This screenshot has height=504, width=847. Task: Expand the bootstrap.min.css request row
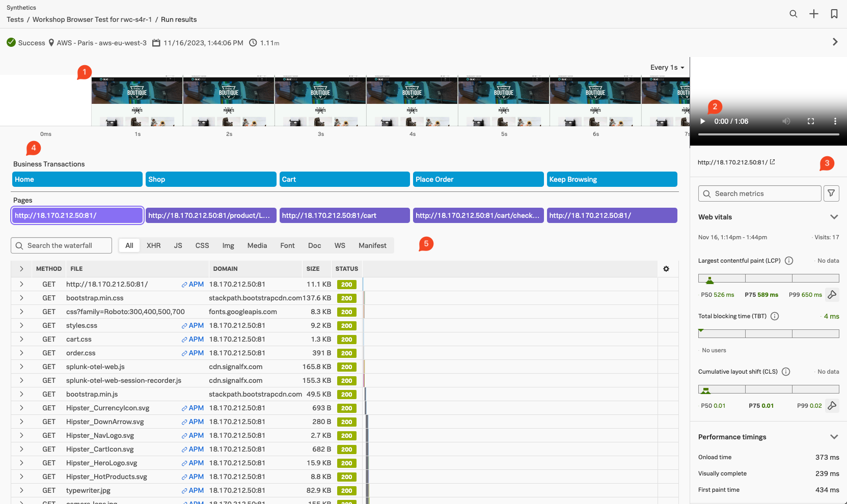tap(21, 298)
